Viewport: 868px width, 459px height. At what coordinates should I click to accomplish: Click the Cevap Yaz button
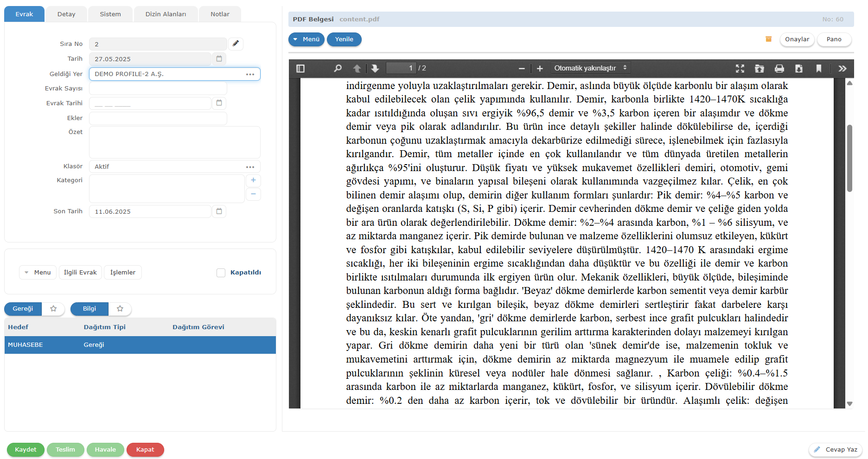836,450
